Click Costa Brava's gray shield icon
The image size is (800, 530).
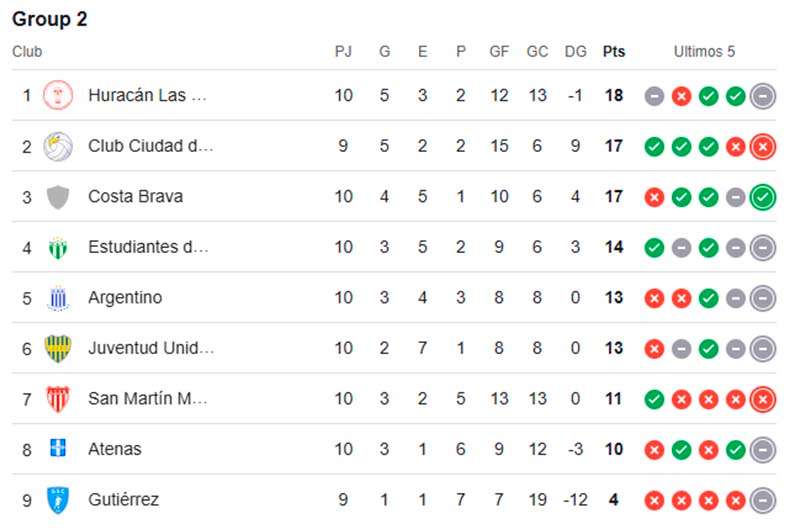tap(58, 197)
